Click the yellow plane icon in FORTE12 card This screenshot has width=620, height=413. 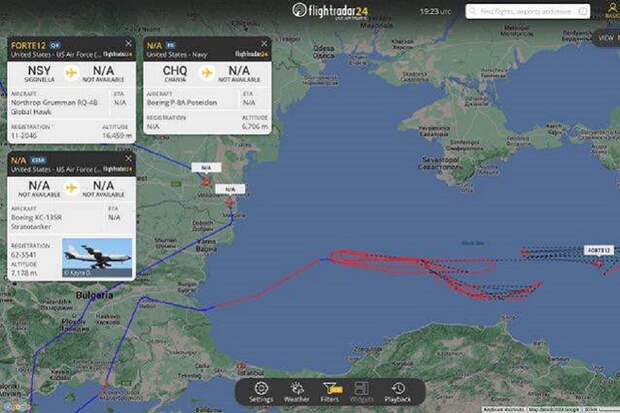coord(71,73)
